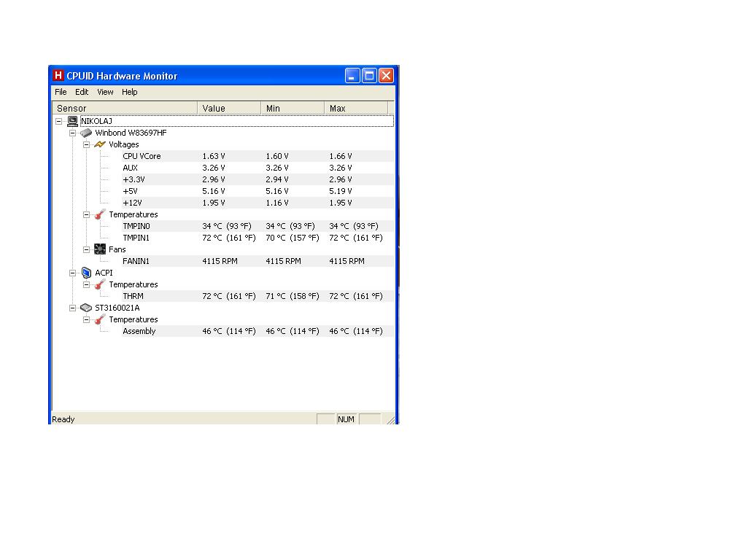The height and width of the screenshot is (560, 747).
Task: Click TMPIN1 min 70 °C (157 °F)
Action: point(293,238)
